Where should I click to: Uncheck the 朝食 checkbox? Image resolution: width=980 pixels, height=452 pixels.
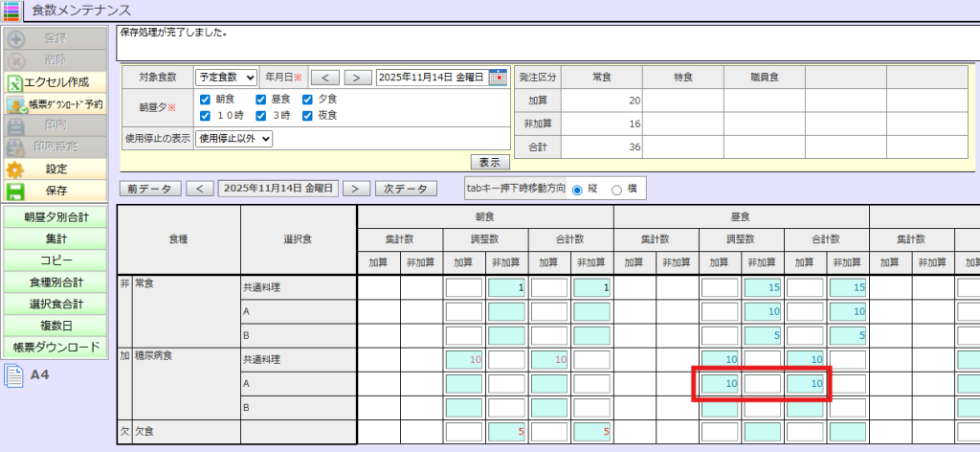tap(205, 99)
